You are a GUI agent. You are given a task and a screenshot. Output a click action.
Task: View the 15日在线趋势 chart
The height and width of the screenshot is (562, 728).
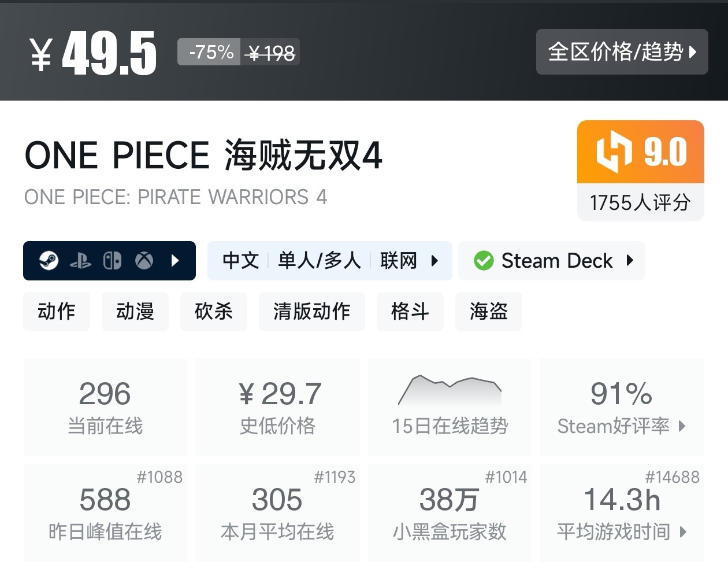tap(450, 406)
